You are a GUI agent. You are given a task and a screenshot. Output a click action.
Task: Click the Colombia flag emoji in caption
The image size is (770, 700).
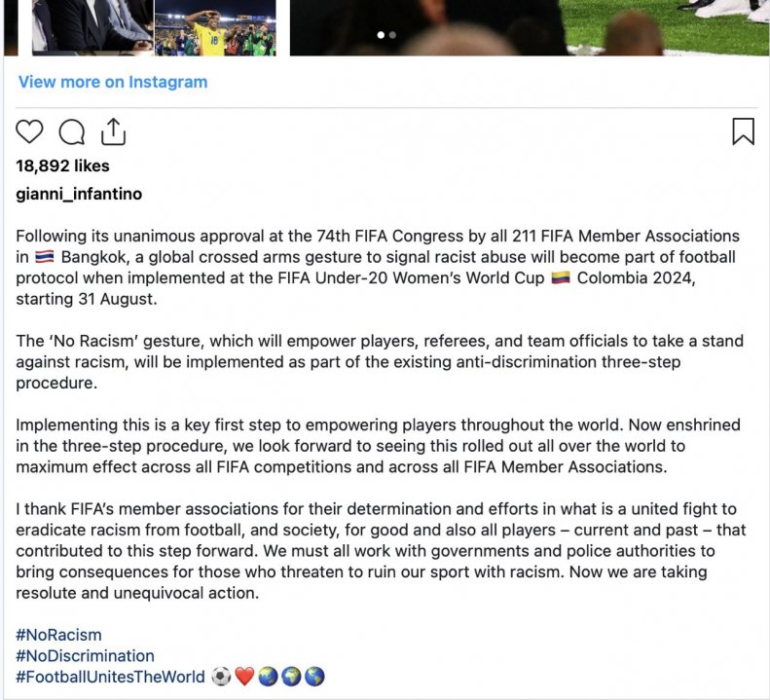click(x=560, y=279)
